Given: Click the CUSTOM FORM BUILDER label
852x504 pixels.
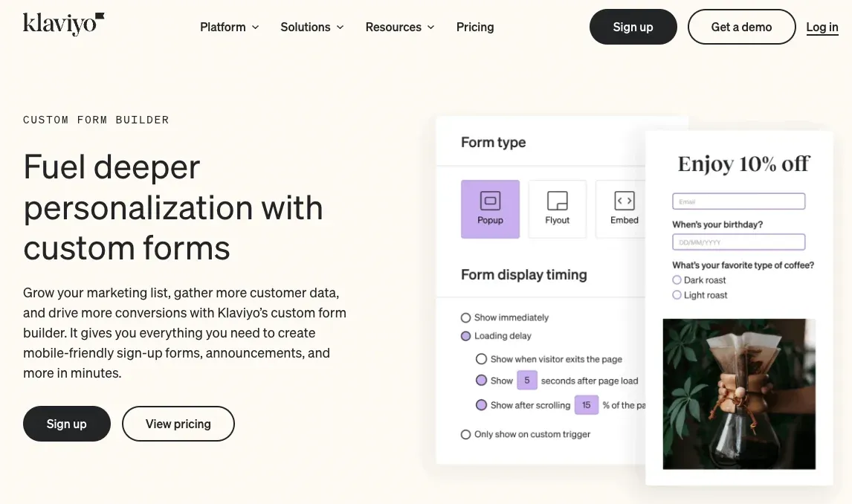Looking at the screenshot, I should pos(96,120).
